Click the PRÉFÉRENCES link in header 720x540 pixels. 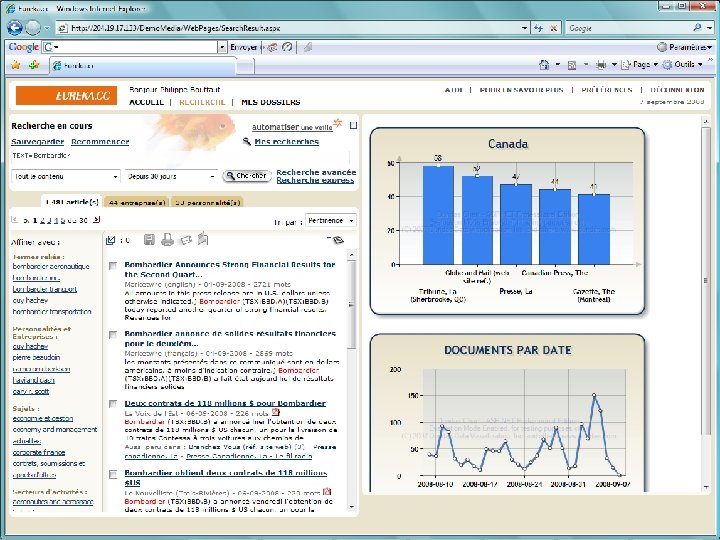pyautogui.click(x=607, y=90)
